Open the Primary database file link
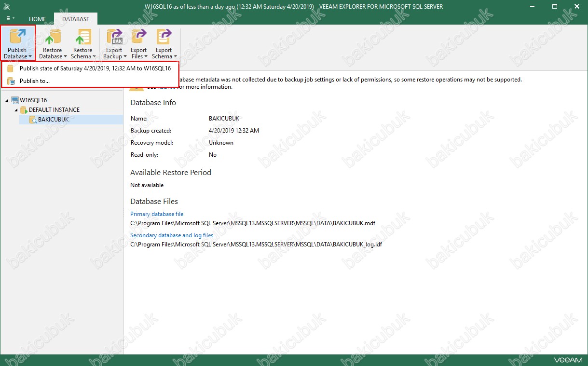Image resolution: width=588 pixels, height=366 pixels. [x=157, y=214]
